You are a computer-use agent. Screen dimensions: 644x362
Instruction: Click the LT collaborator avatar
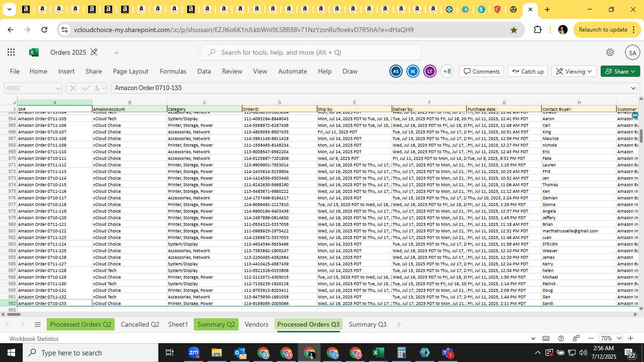click(x=429, y=71)
